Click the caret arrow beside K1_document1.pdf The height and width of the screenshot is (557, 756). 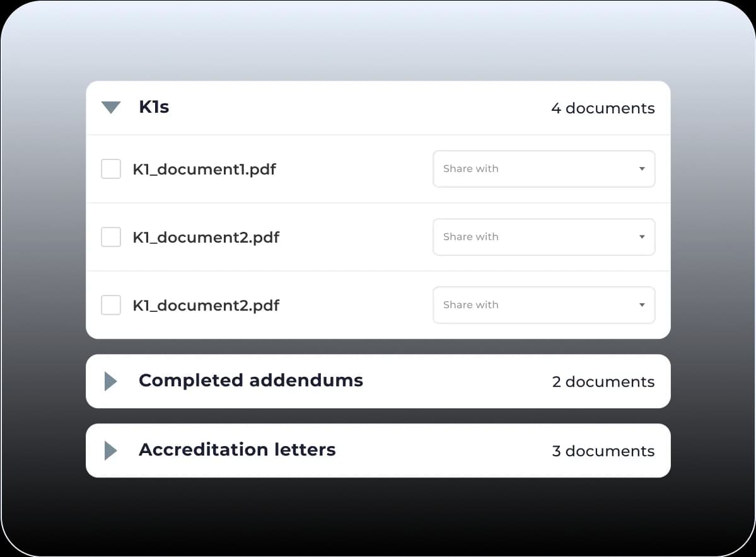[642, 169]
